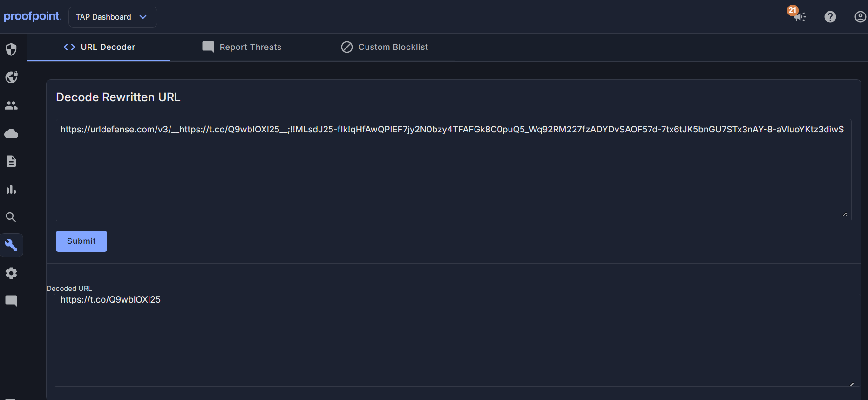Switch to the Custom Blocklist tab
Viewport: 868px width, 400px height.
[384, 47]
